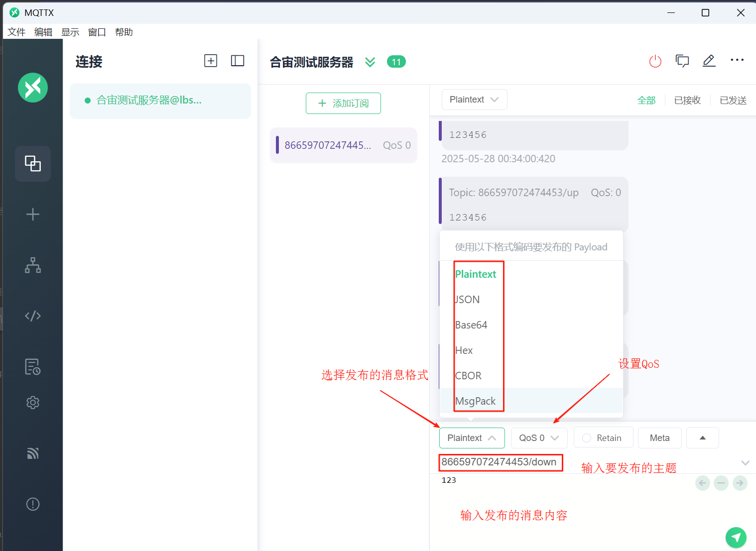Open the network topology viewer icon
Image resolution: width=756 pixels, height=551 pixels.
coord(33,265)
